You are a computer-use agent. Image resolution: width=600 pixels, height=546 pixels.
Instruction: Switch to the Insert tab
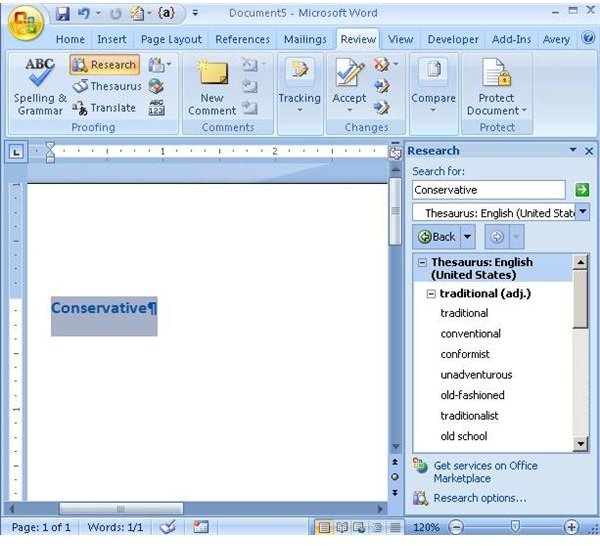(x=111, y=39)
